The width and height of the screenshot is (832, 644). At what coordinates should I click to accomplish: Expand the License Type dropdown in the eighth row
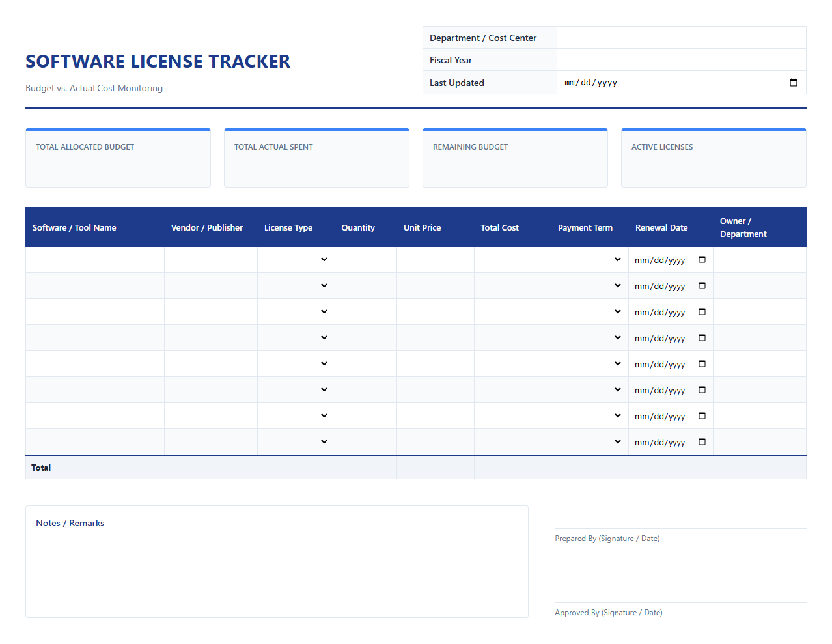click(x=296, y=442)
